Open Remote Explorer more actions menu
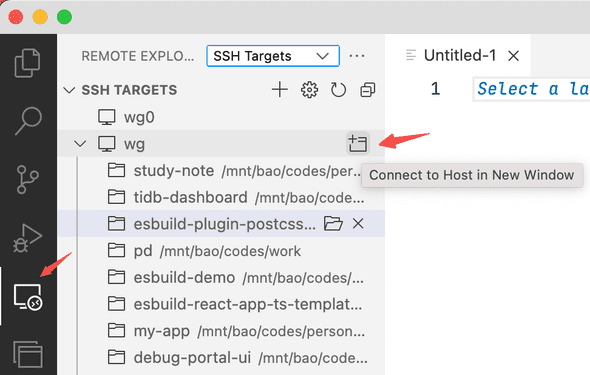The height and width of the screenshot is (375, 590). [x=357, y=56]
